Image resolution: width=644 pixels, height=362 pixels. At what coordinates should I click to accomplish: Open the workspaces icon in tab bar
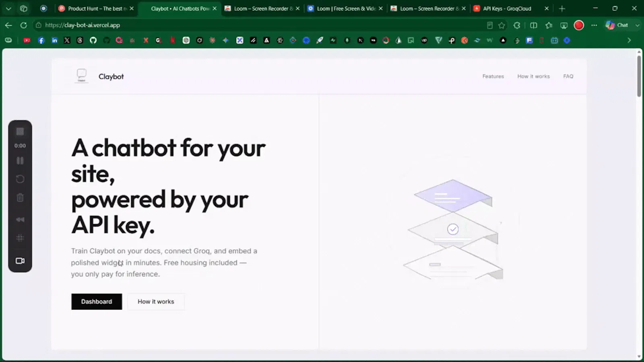24,8
